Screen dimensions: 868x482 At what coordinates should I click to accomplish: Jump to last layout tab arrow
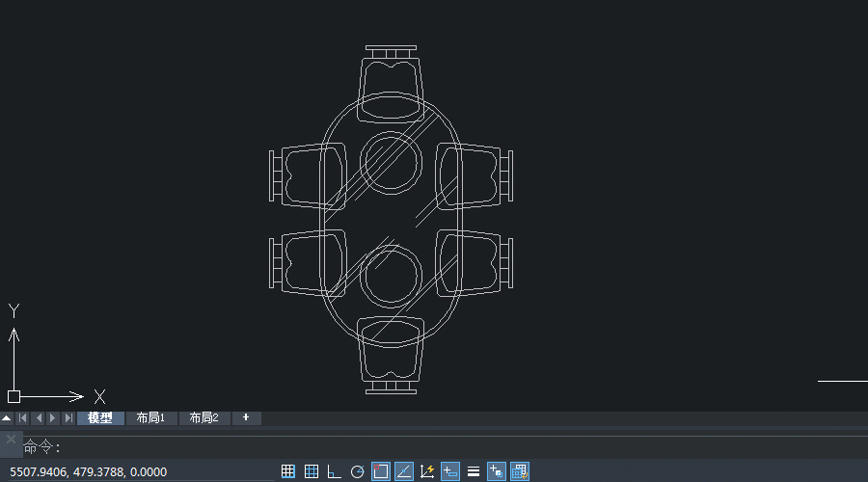point(68,418)
